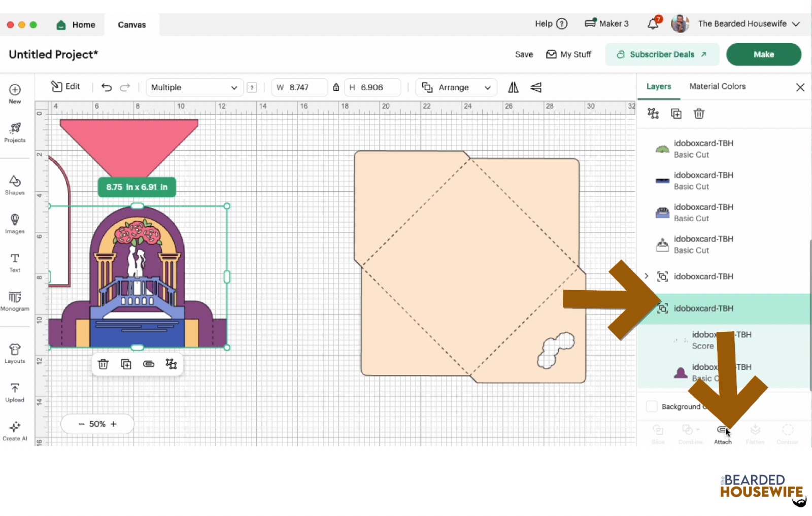Viewport: 812px width, 516px height.
Task: Go to the Home tab
Action: [x=76, y=24]
